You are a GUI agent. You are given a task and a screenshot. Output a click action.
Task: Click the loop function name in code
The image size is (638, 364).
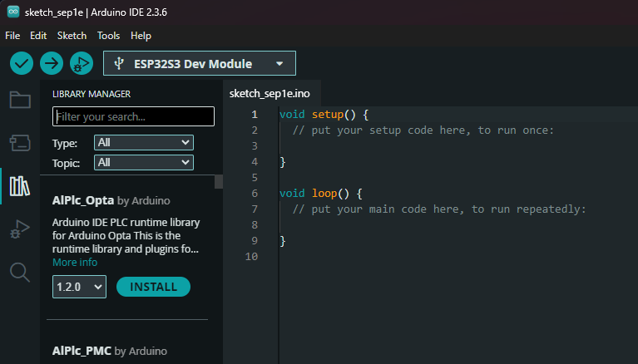pos(324,193)
